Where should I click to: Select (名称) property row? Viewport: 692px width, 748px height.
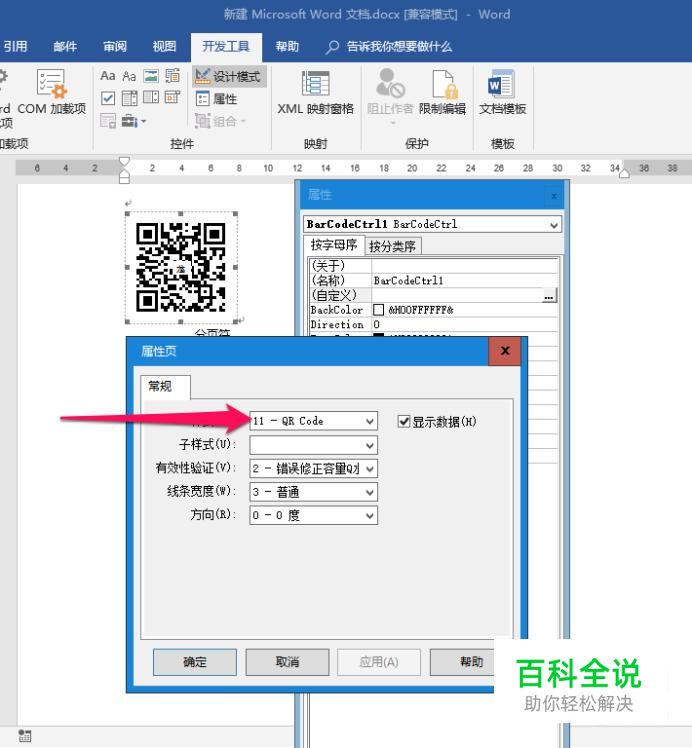tap(434, 280)
